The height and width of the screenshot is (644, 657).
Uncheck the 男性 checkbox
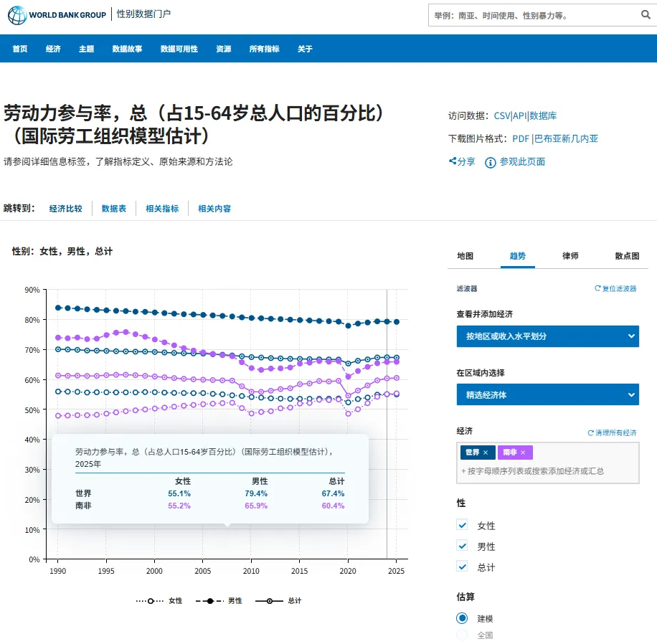pyautogui.click(x=462, y=546)
